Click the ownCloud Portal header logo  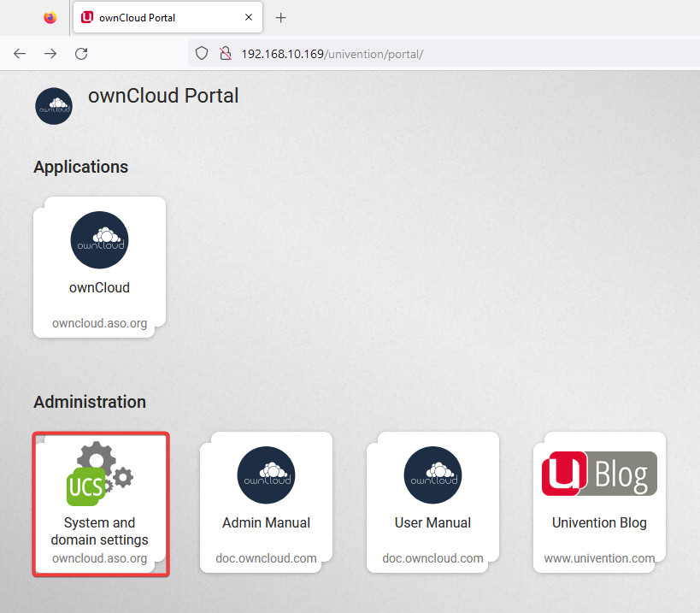point(54,106)
